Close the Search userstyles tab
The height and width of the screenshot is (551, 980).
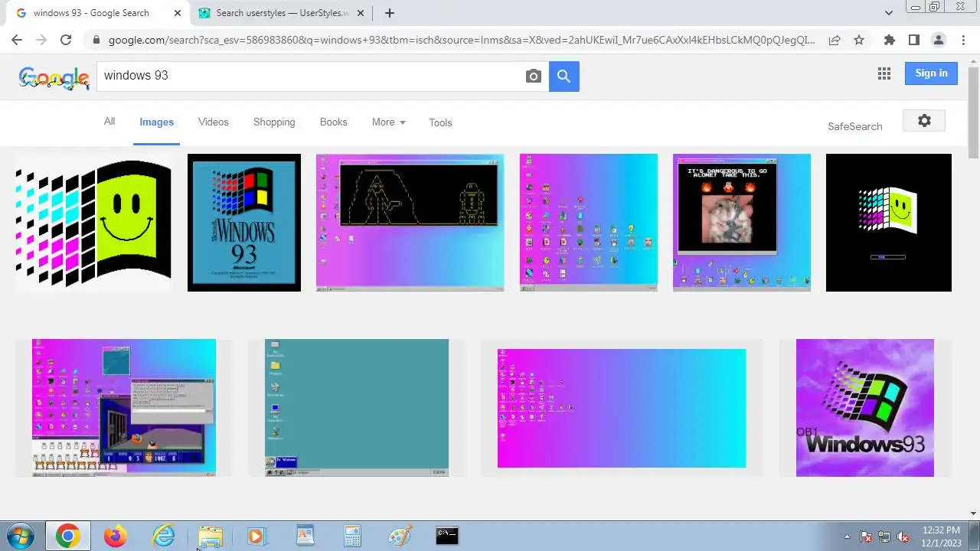[x=359, y=13]
